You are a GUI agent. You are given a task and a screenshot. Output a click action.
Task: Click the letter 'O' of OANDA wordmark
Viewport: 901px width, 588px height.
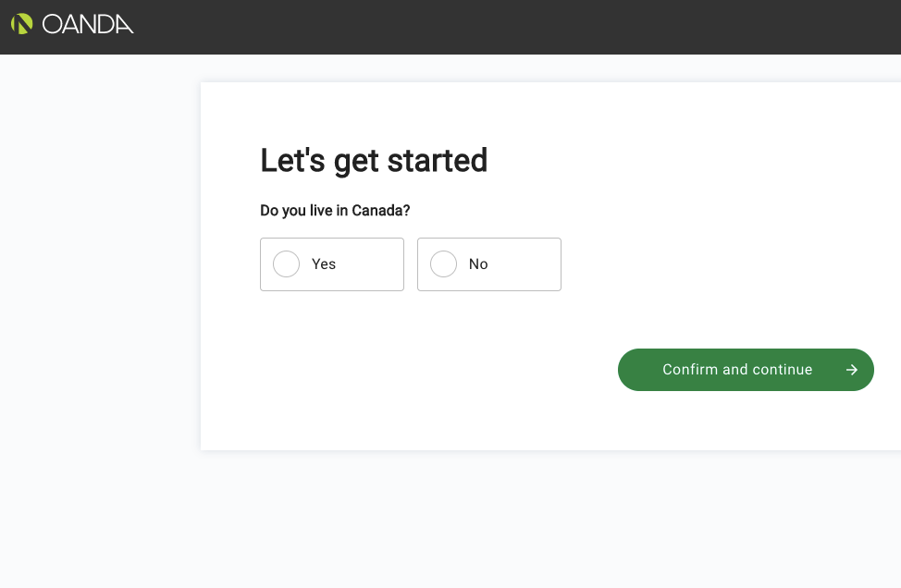[x=52, y=24]
